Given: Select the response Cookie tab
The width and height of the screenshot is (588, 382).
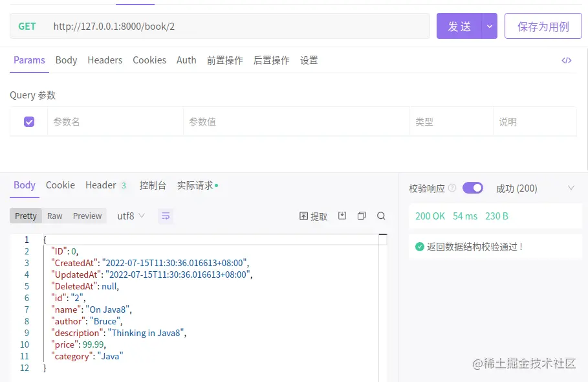Looking at the screenshot, I should 60,185.
